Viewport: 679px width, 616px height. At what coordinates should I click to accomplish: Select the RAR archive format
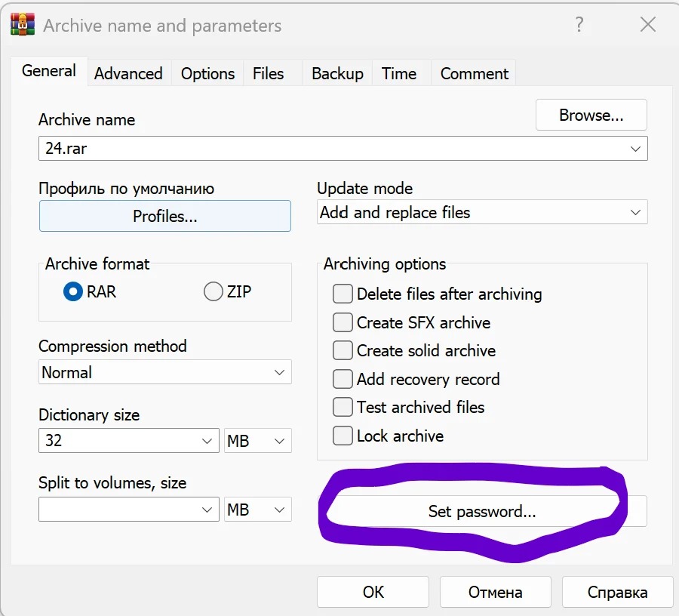click(72, 291)
